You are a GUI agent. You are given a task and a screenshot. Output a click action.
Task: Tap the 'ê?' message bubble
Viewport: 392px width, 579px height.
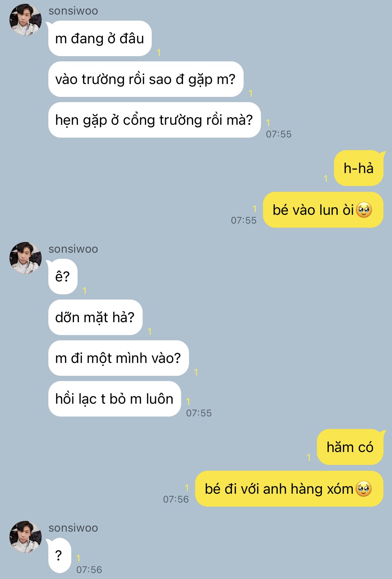click(62, 277)
